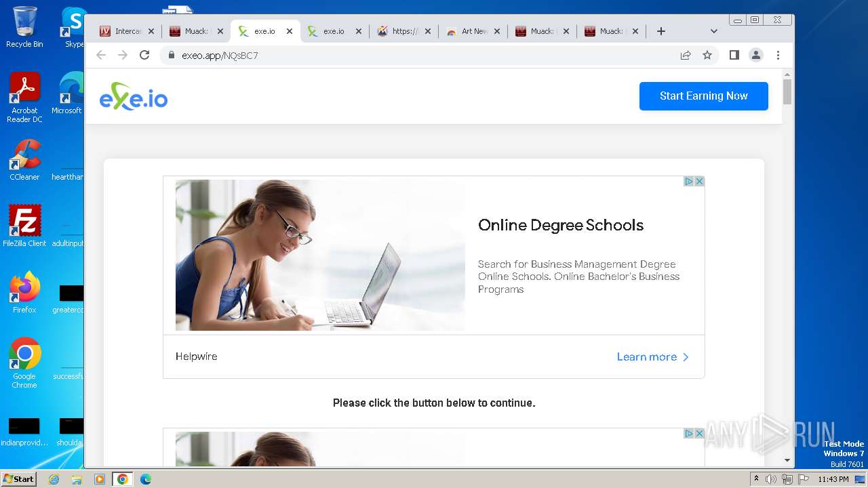Open the Chrome three-dot menu

(778, 55)
